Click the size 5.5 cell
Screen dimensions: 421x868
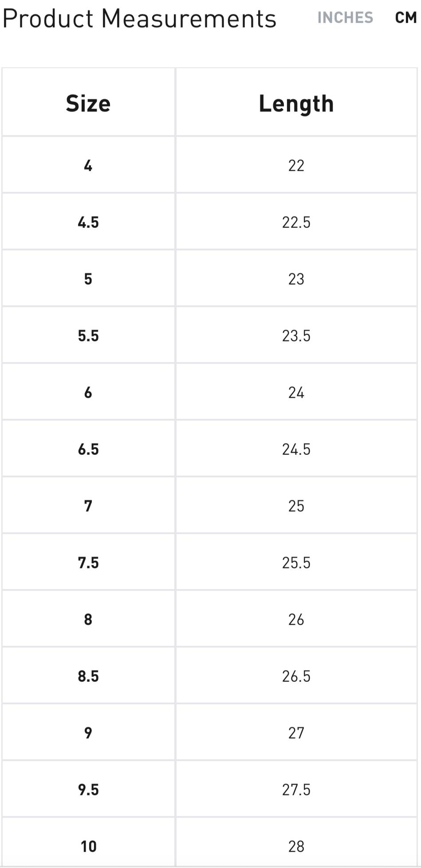pyautogui.click(x=88, y=336)
